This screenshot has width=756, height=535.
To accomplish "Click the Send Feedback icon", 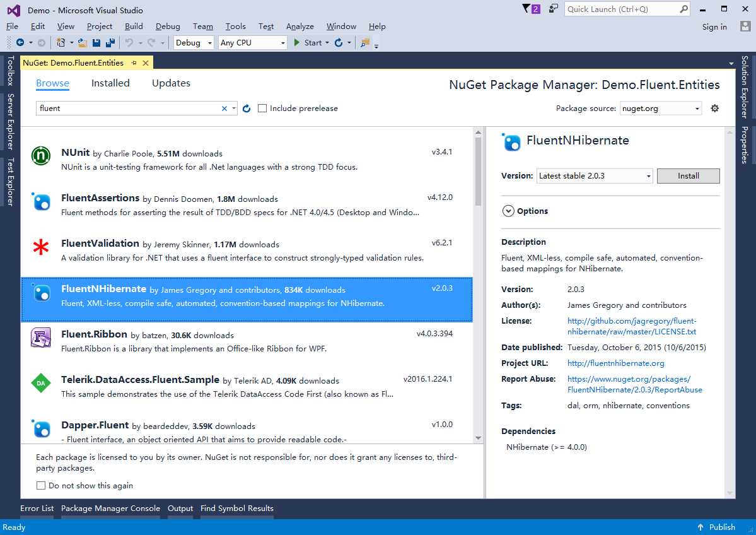I will click(554, 9).
